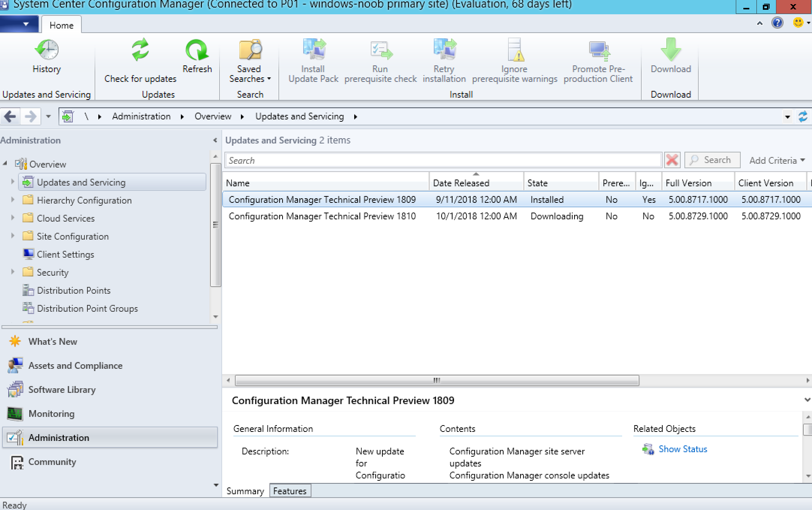Viewport: 812px width, 510px height.
Task: Select the Home ribbon tab
Action: pos(62,25)
